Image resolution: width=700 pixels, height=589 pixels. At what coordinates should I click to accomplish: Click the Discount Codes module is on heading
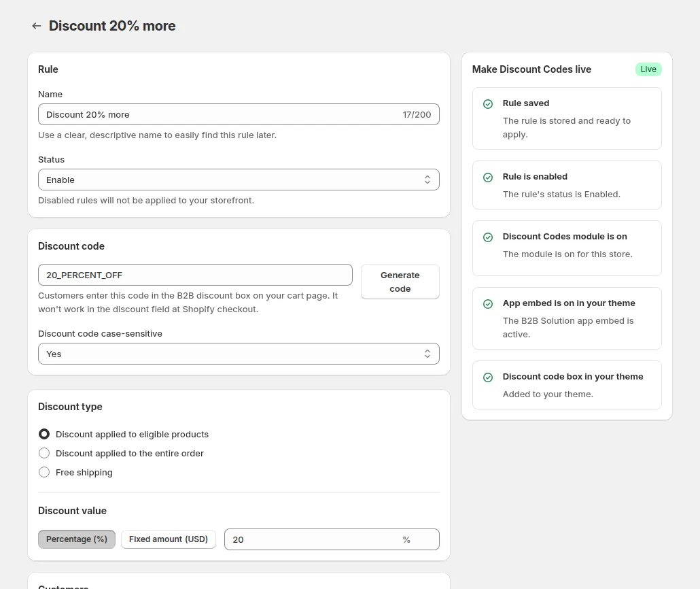tap(565, 237)
